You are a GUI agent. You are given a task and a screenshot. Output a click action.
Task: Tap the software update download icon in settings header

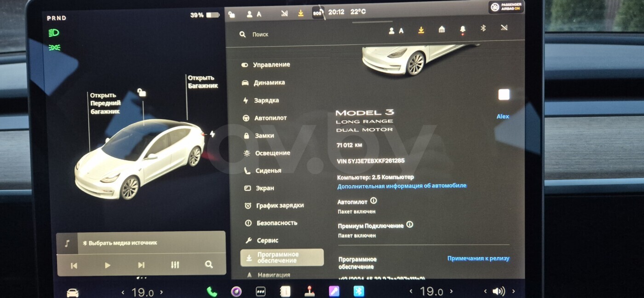coord(420,30)
